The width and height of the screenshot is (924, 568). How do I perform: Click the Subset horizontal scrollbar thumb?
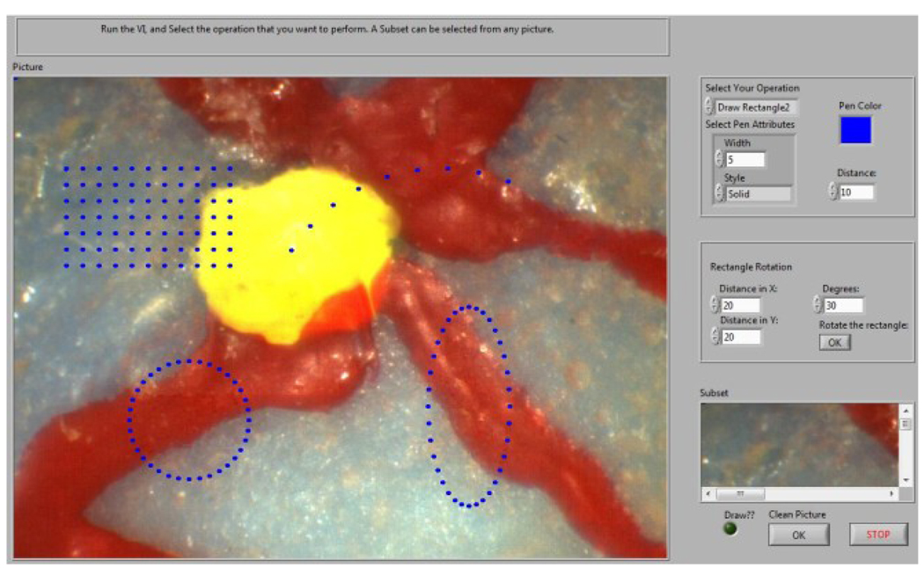(x=740, y=494)
